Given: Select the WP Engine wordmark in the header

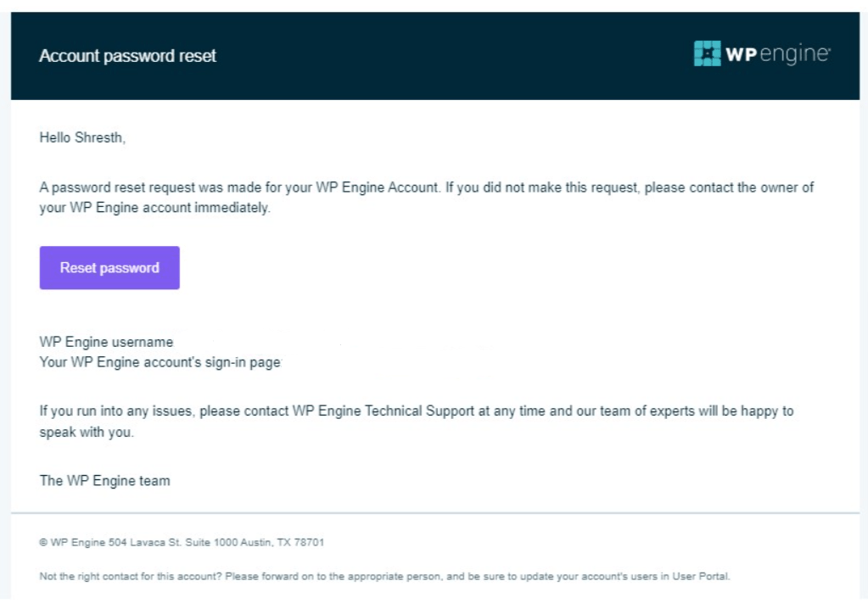Looking at the screenshot, I should (776, 53).
